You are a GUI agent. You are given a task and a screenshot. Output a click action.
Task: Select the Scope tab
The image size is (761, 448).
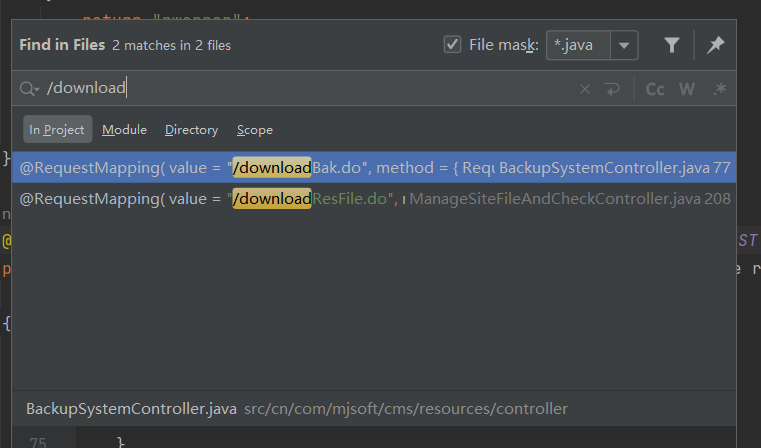click(255, 129)
